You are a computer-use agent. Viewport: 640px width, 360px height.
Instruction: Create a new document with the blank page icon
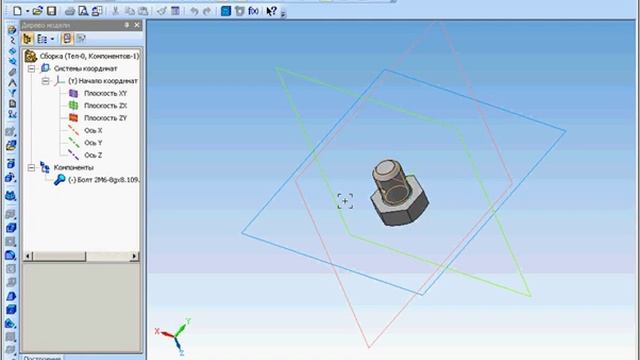(x=17, y=11)
